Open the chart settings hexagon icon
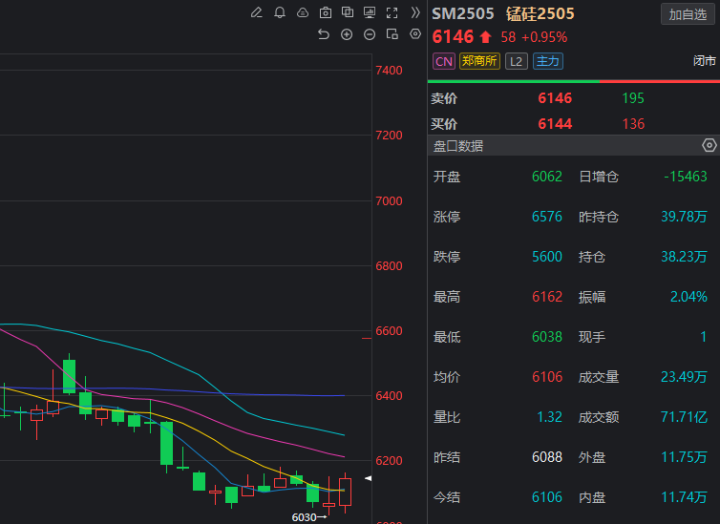 [x=416, y=34]
